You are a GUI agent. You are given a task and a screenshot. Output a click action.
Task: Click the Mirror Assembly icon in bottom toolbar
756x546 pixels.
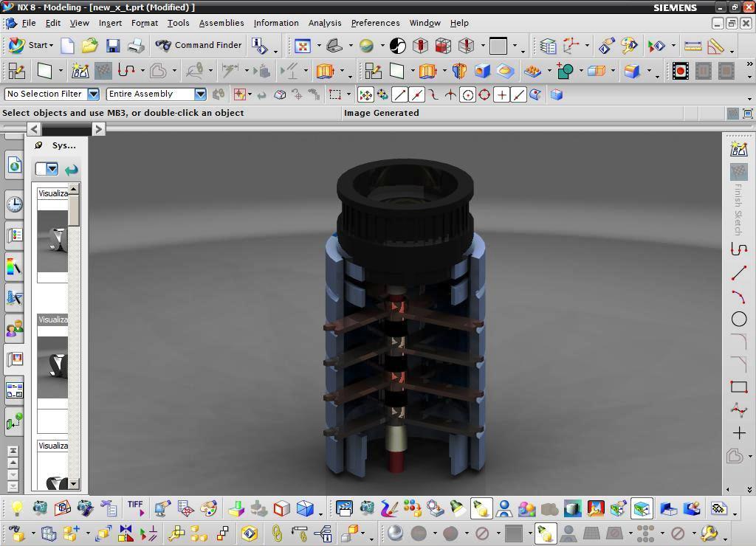click(x=126, y=533)
